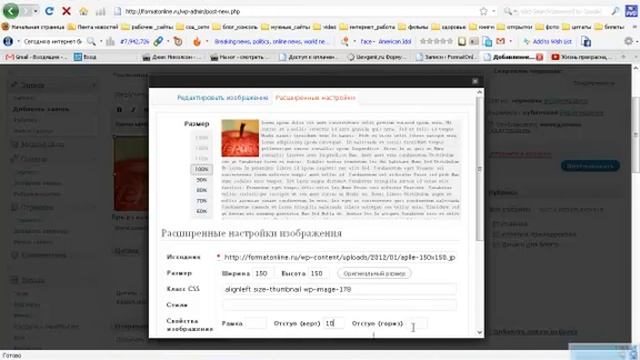Click the Рамка border field
640x360 pixels.
(256, 323)
